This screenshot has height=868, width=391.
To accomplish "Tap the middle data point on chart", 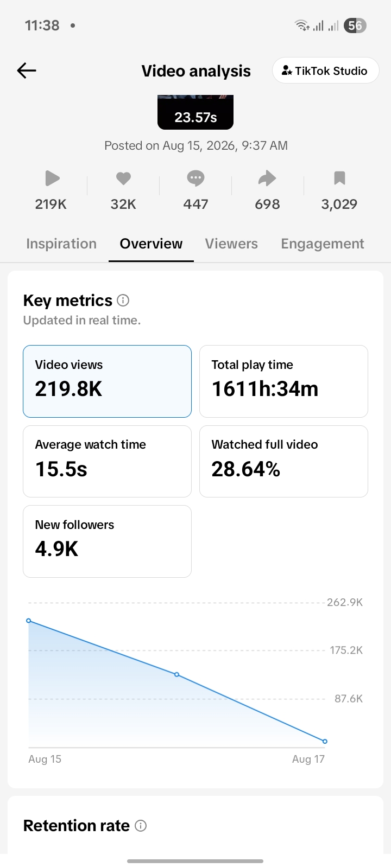I will click(x=176, y=675).
